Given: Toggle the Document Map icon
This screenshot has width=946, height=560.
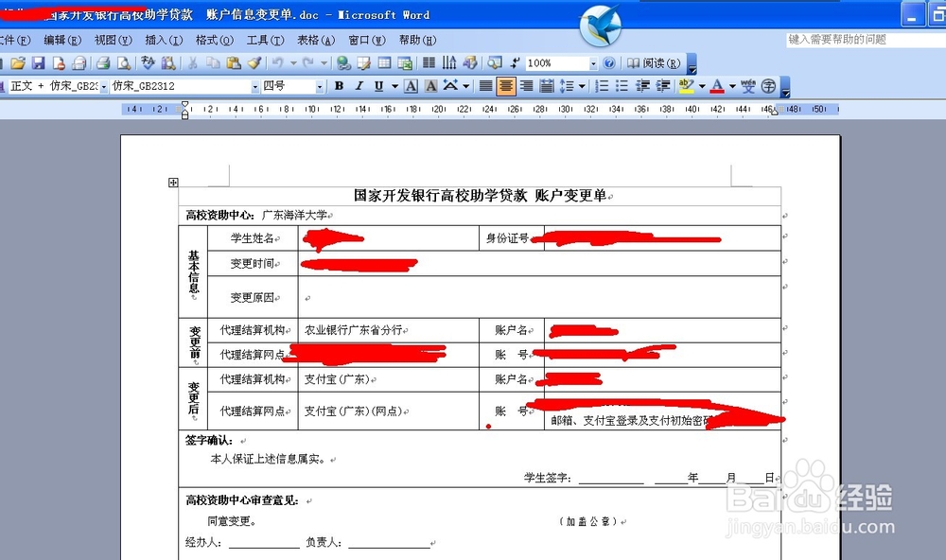Looking at the screenshot, I should 494,62.
